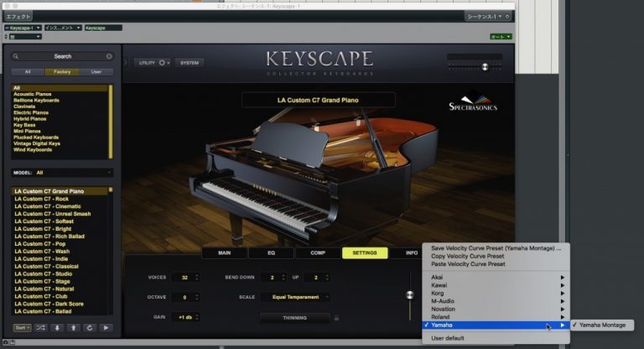Click the bend UP stepper
644x349 pixels.
click(x=317, y=278)
